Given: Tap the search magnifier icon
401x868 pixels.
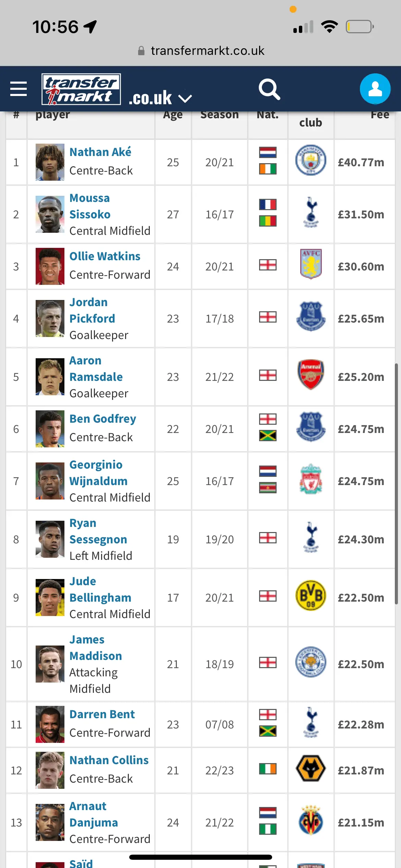Looking at the screenshot, I should click(269, 89).
